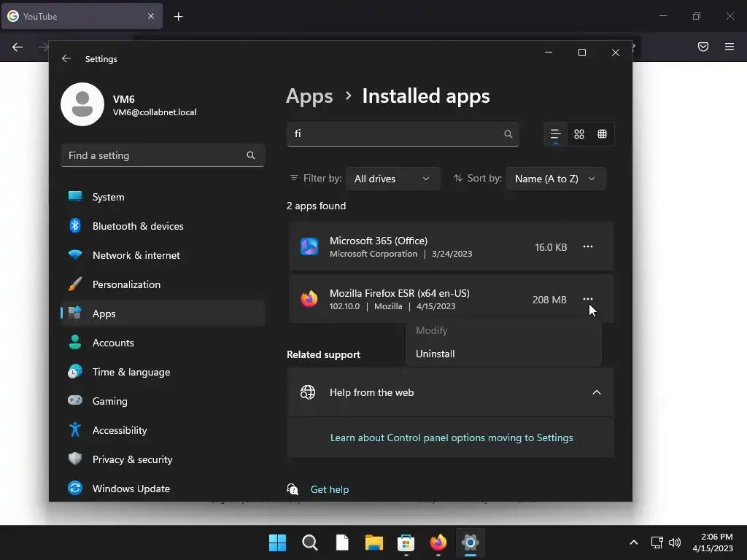Open the Windows Start menu

click(x=277, y=542)
